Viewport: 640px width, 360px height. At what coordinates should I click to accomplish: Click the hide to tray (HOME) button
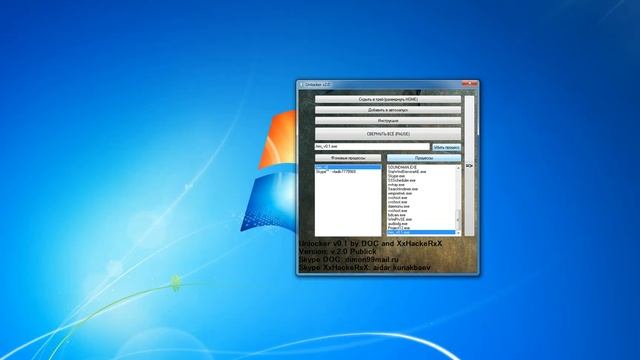pos(388,99)
